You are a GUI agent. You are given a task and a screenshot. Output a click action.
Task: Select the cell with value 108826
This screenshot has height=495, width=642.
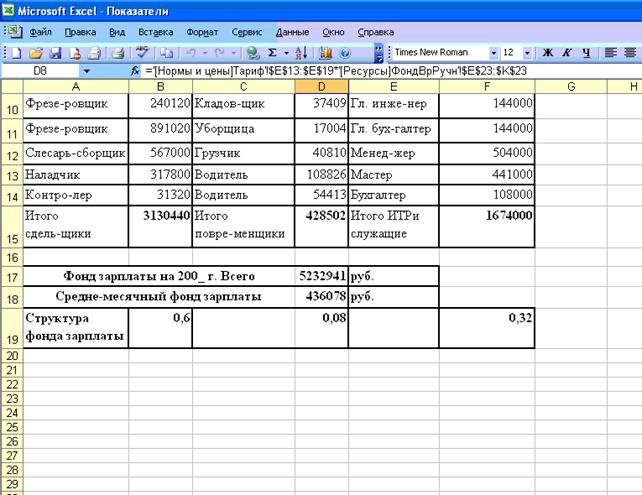point(321,174)
